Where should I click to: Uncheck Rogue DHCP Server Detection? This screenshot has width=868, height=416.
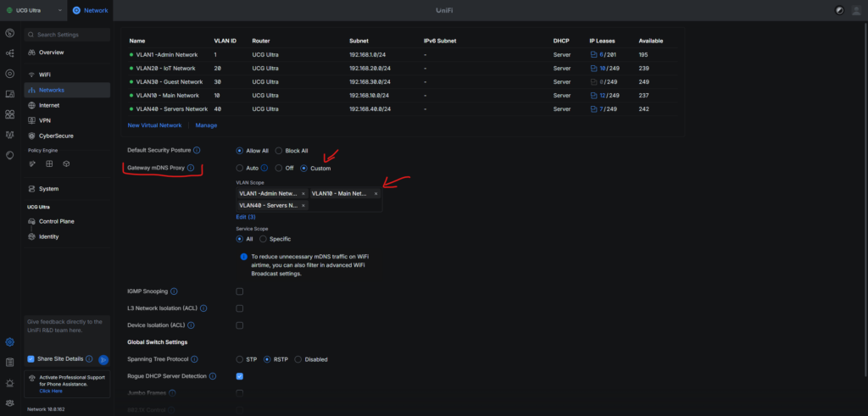(239, 375)
